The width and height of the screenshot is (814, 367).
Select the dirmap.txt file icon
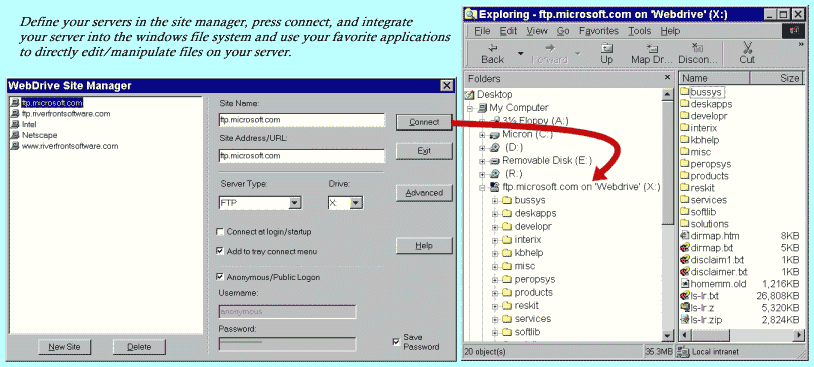point(684,248)
